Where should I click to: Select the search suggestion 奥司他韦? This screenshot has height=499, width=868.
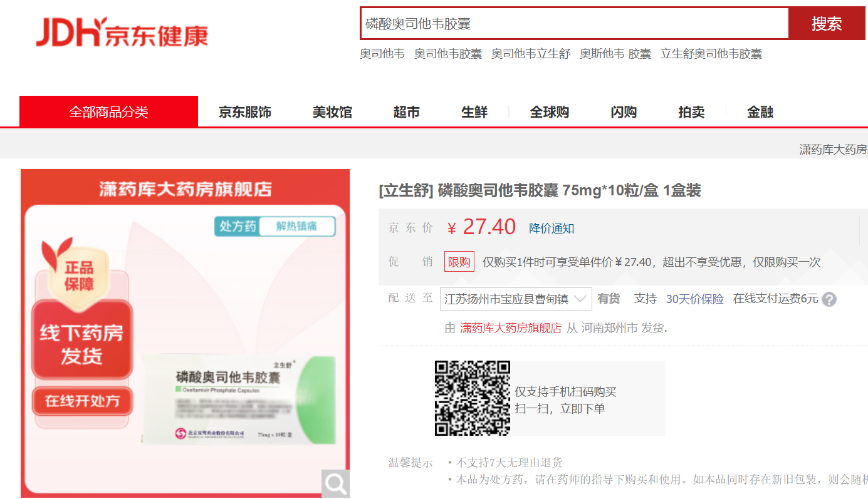[382, 54]
